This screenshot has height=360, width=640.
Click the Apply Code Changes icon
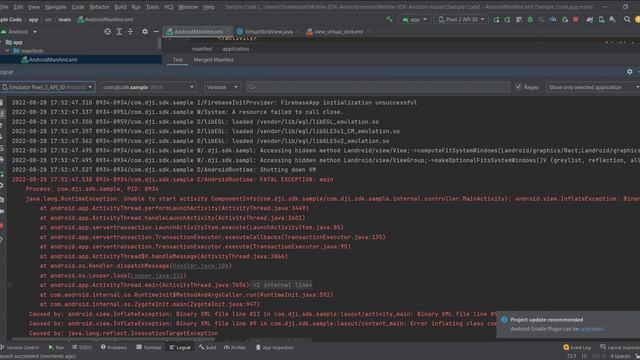point(519,19)
